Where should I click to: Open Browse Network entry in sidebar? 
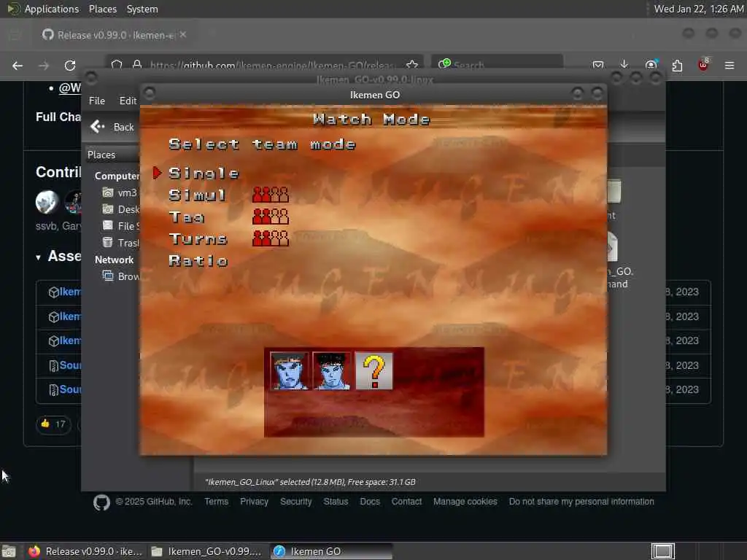(x=121, y=276)
